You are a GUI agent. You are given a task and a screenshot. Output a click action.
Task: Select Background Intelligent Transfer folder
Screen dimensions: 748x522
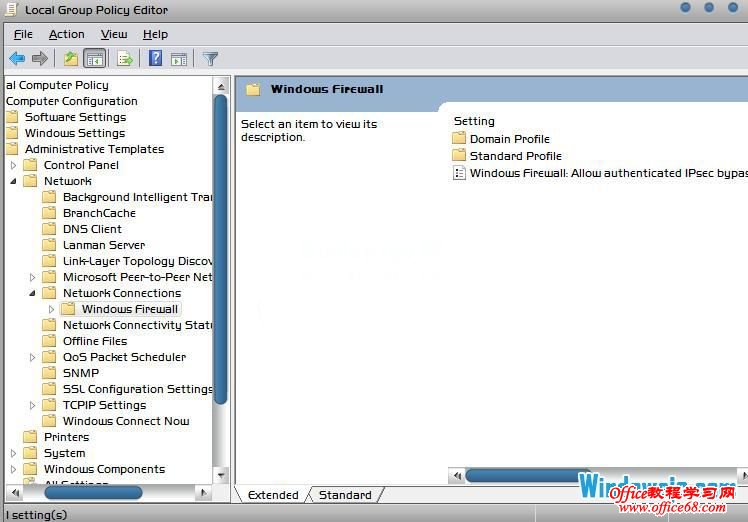point(137,197)
